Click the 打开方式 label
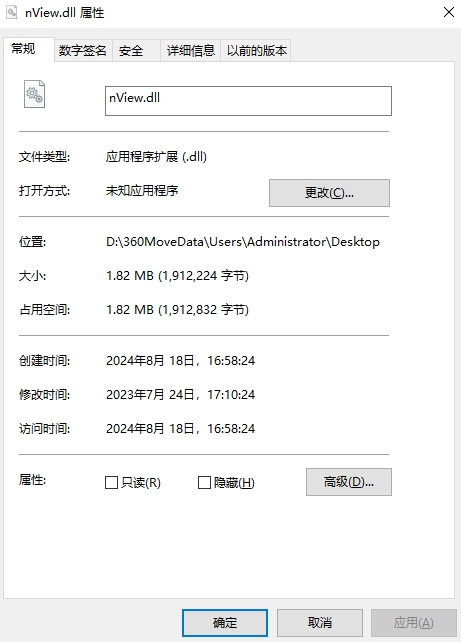 [x=44, y=190]
